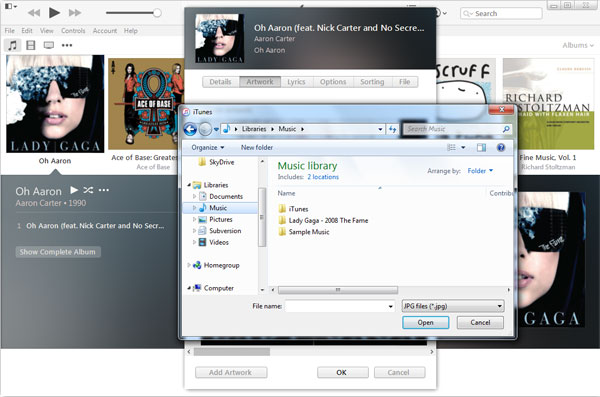Expand the Documents library tree node
The width and height of the screenshot is (600, 397).
click(x=194, y=196)
